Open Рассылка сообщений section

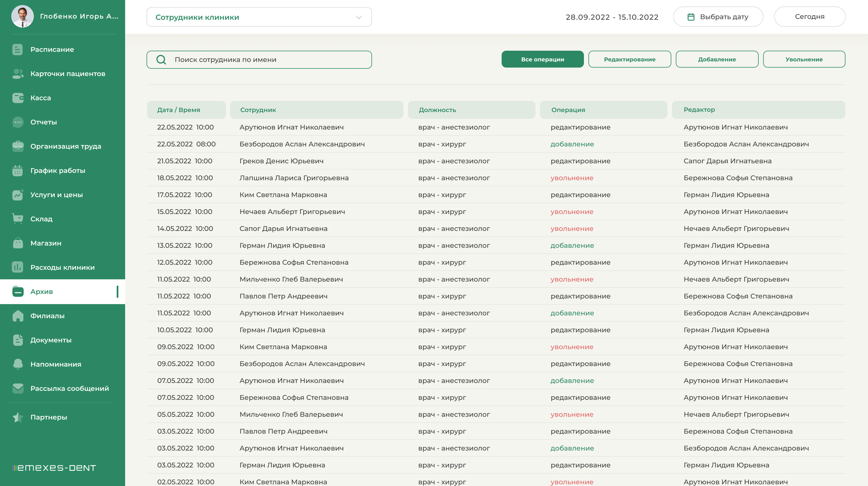click(x=69, y=388)
